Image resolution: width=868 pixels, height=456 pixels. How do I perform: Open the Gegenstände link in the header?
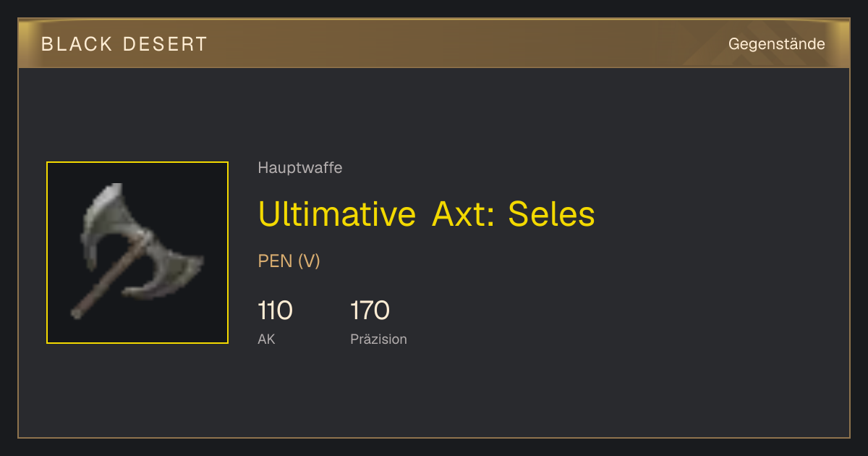pyautogui.click(x=776, y=44)
